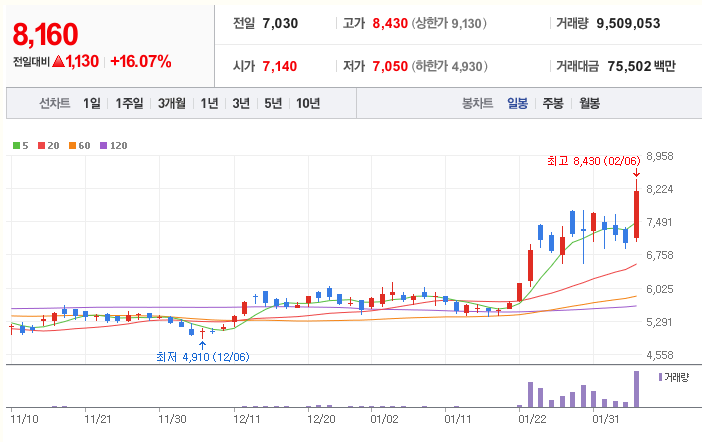This screenshot has height=442, width=702.
Task: Switch line chart to 3개월
Action: tap(172, 103)
